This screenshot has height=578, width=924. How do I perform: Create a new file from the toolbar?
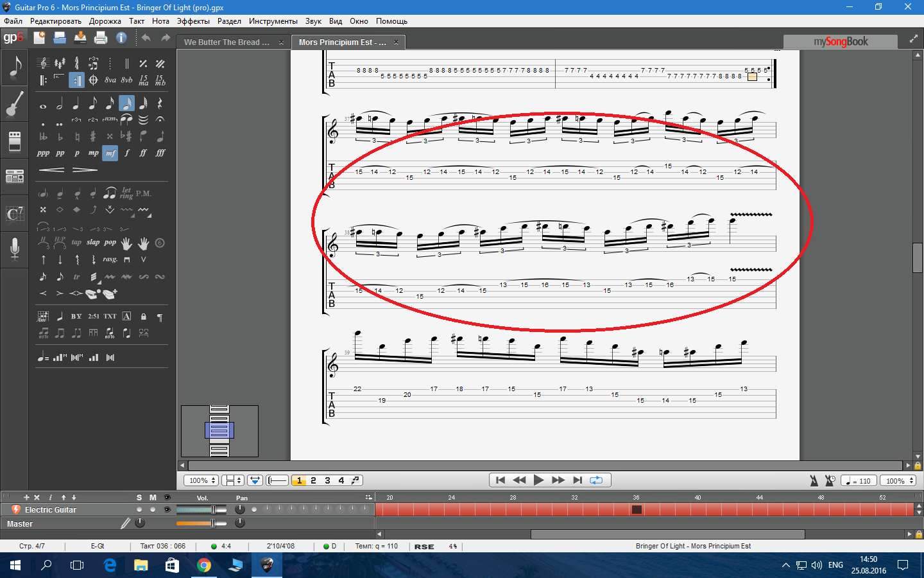click(x=39, y=38)
